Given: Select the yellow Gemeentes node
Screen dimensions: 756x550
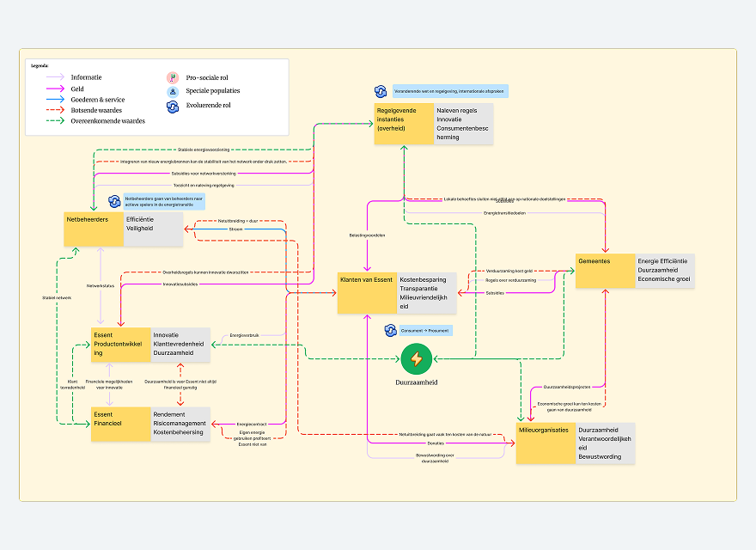Looking at the screenshot, I should coord(605,271).
